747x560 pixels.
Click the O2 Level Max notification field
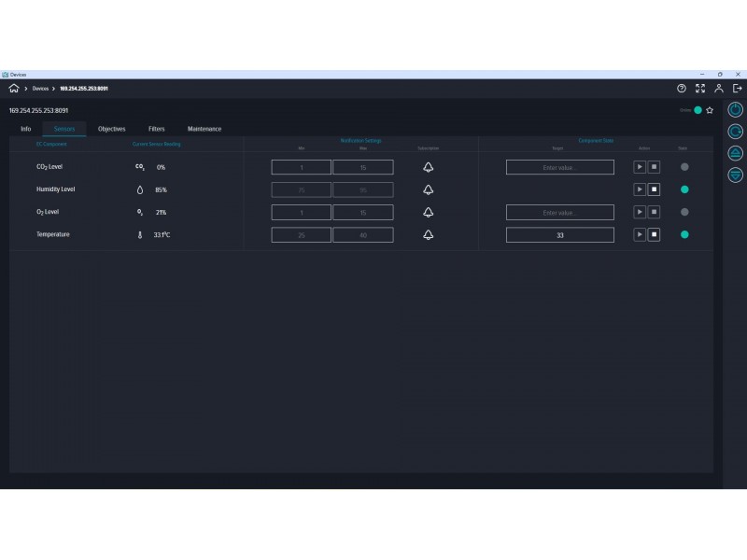pos(363,213)
